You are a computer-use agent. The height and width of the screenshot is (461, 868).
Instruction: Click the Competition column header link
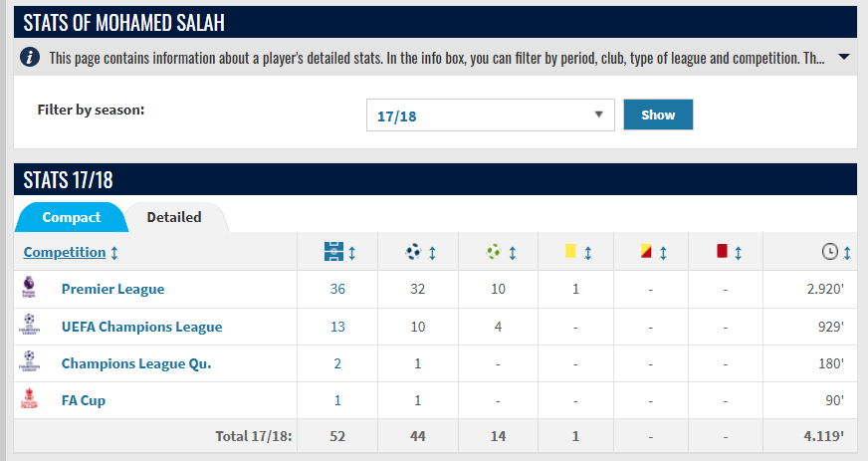(65, 252)
